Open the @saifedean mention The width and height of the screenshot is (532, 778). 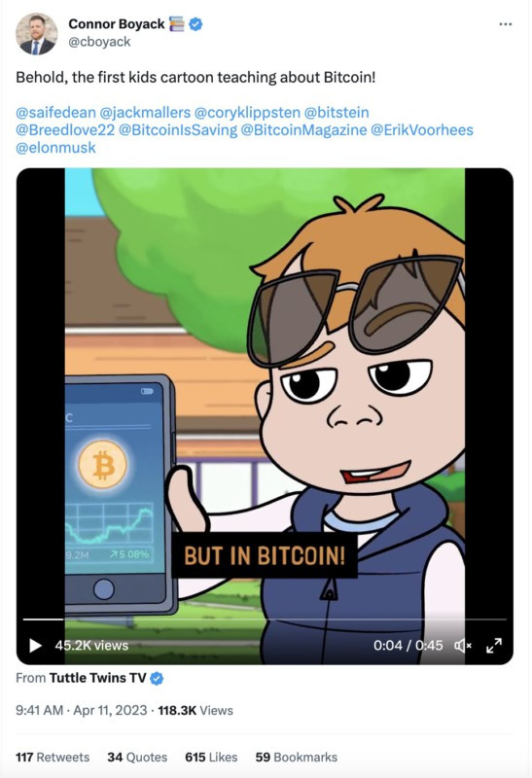click(55, 113)
